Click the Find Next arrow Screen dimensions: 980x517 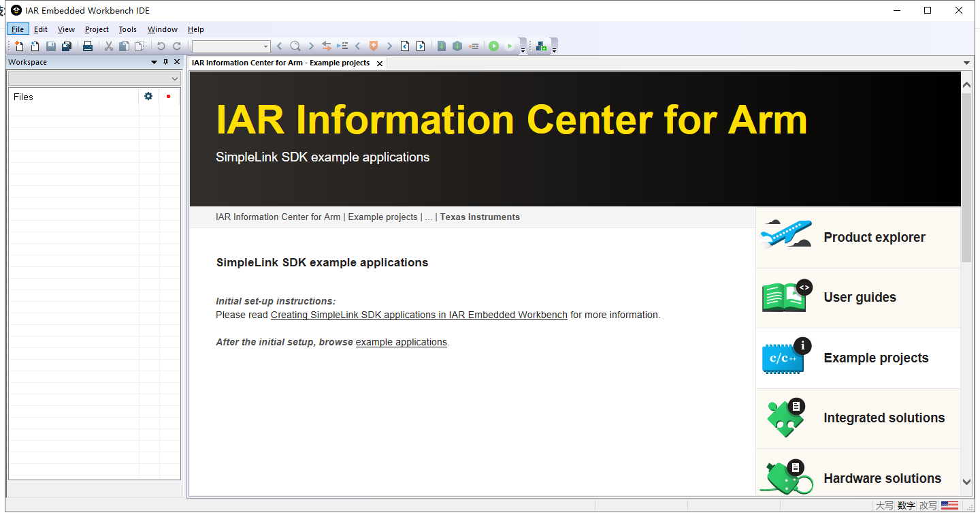pyautogui.click(x=311, y=46)
